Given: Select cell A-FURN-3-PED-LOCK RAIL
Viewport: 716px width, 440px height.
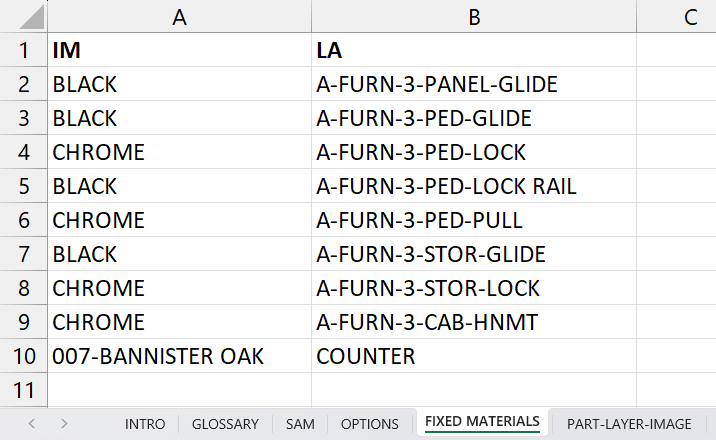Looking at the screenshot, I should click(x=474, y=186).
